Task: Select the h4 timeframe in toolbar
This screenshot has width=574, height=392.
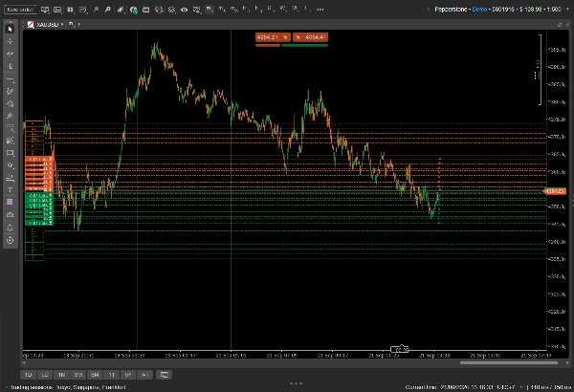Action: [x=257, y=9]
